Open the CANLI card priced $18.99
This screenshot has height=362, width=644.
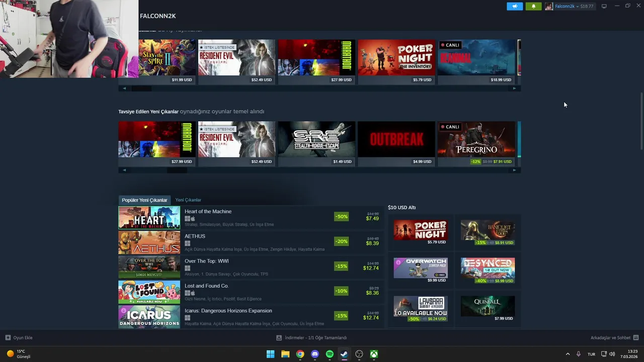(476, 61)
